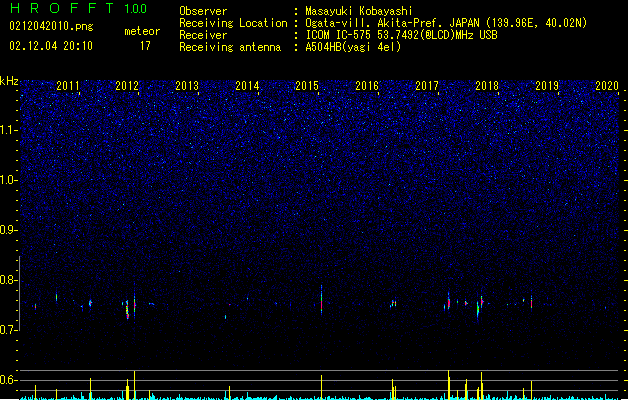Click the 'meteor' label

coord(142,31)
